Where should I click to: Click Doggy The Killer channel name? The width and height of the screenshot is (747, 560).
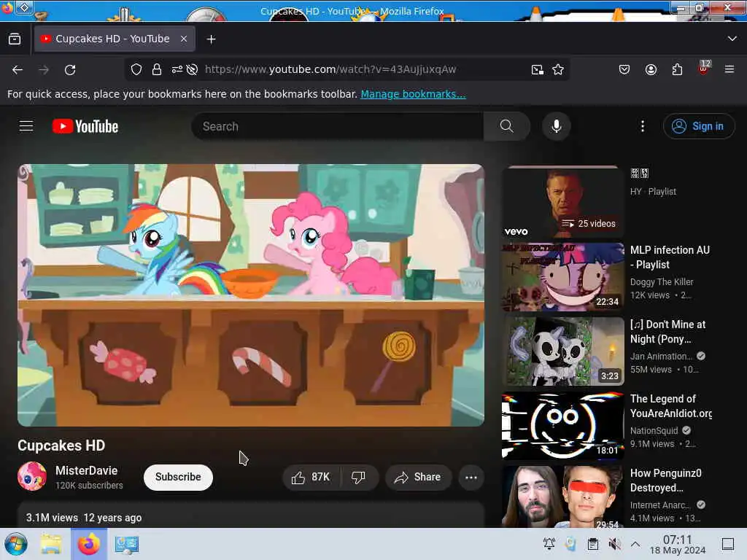coord(662,282)
